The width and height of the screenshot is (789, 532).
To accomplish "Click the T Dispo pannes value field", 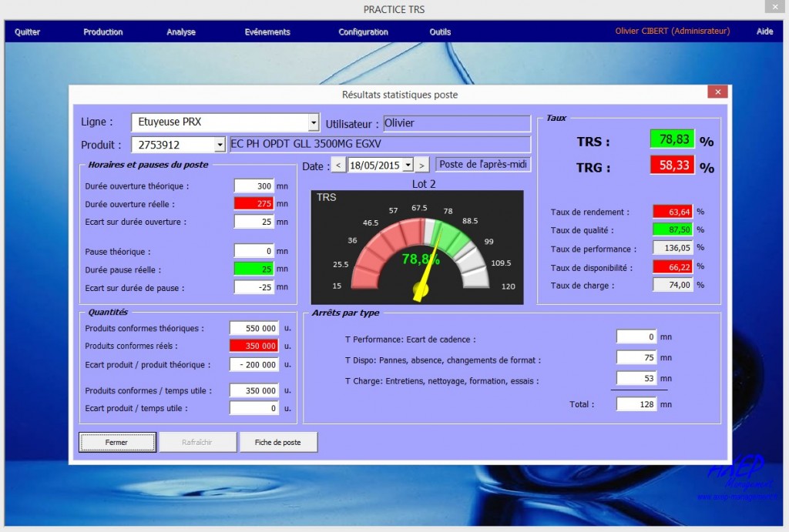I will [x=636, y=357].
